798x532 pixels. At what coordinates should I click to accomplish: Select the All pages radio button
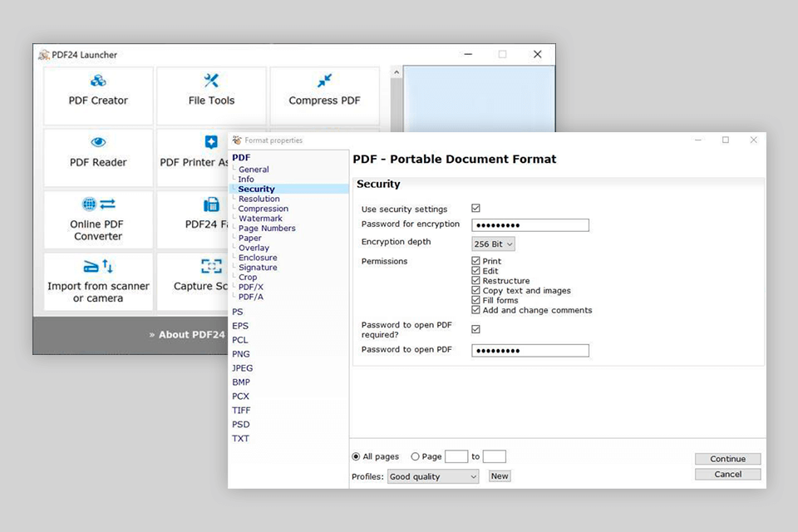click(357, 456)
